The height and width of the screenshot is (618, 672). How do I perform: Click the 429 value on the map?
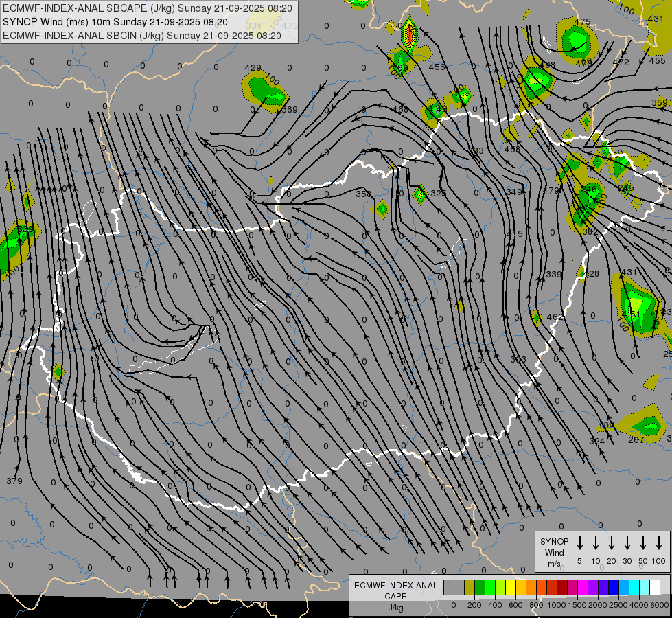pos(253,68)
